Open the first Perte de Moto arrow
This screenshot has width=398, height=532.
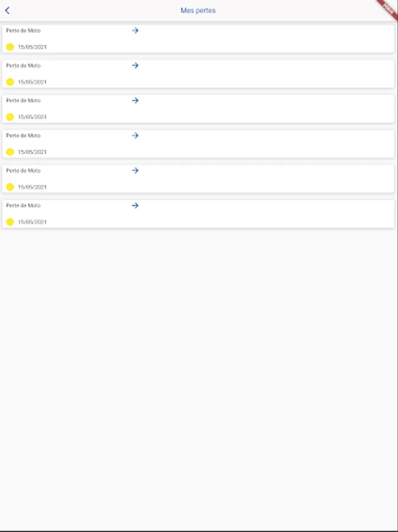coord(135,30)
